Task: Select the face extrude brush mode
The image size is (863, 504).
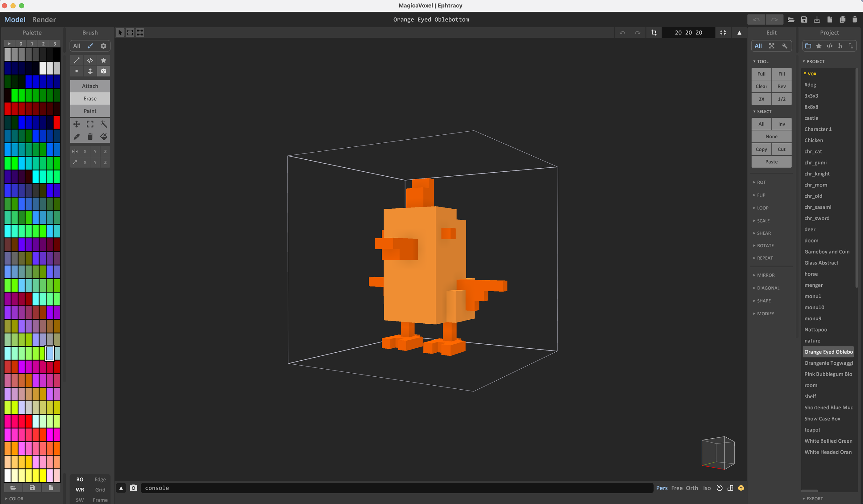Action: click(90, 71)
